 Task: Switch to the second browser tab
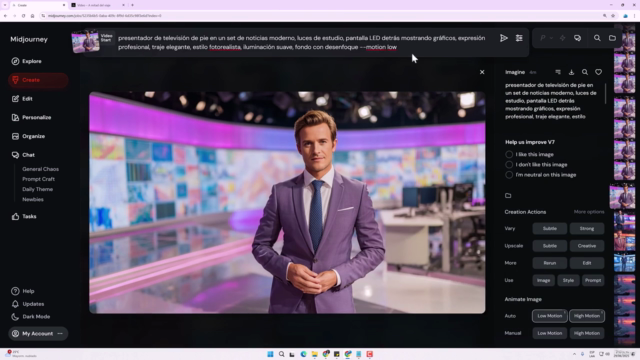(98, 5)
